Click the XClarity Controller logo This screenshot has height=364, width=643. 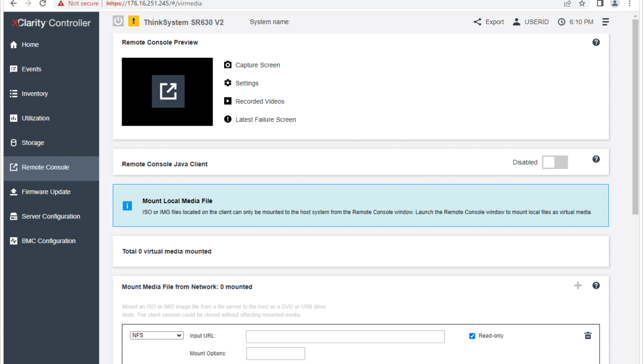click(x=51, y=23)
